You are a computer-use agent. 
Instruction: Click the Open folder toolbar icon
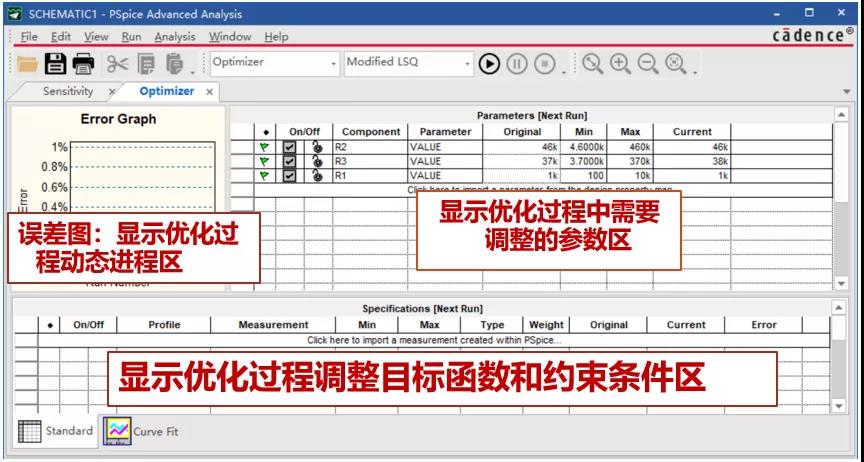[x=26, y=64]
